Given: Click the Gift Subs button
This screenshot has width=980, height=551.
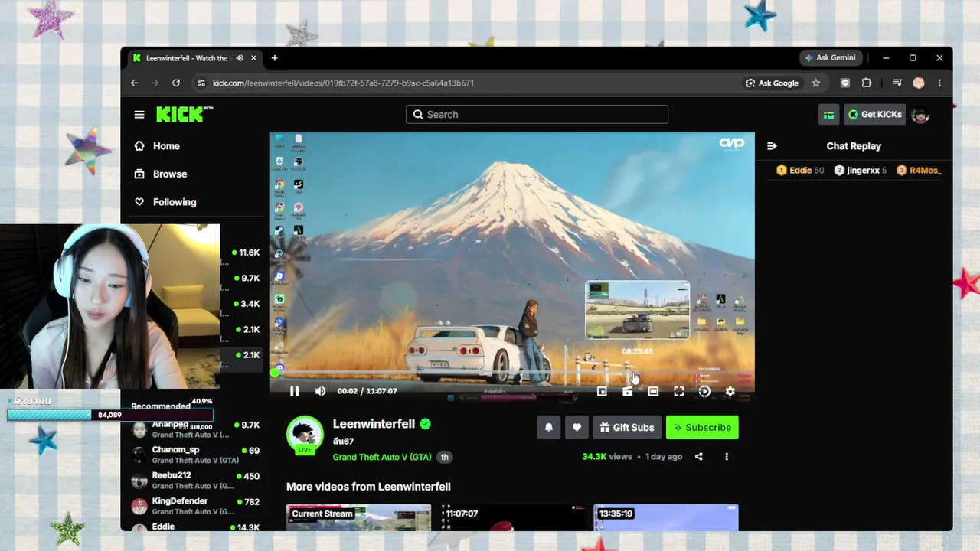Looking at the screenshot, I should coord(628,427).
